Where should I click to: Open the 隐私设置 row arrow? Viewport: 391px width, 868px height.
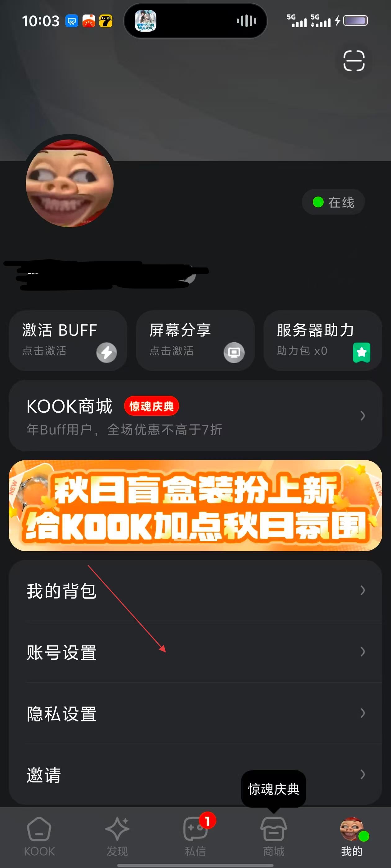point(362,713)
